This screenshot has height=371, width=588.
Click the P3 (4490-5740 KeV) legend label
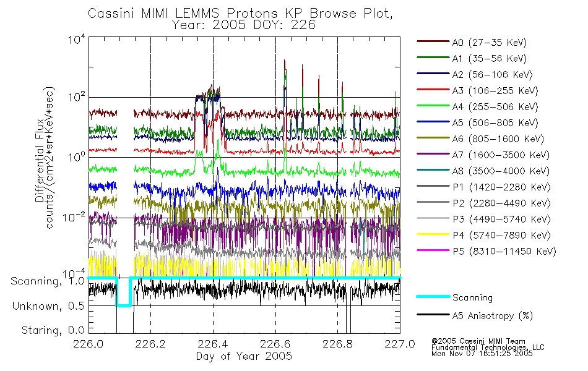click(x=501, y=220)
